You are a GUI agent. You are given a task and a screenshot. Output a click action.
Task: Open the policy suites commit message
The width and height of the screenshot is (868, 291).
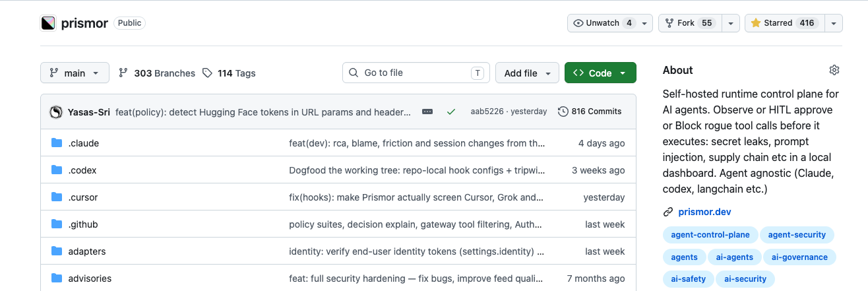click(417, 224)
